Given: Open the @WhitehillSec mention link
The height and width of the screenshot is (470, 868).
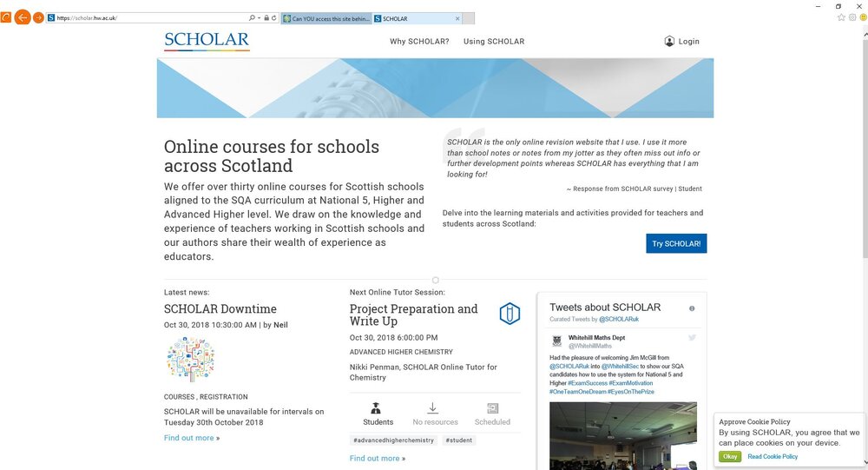Looking at the screenshot, I should click(x=620, y=367).
